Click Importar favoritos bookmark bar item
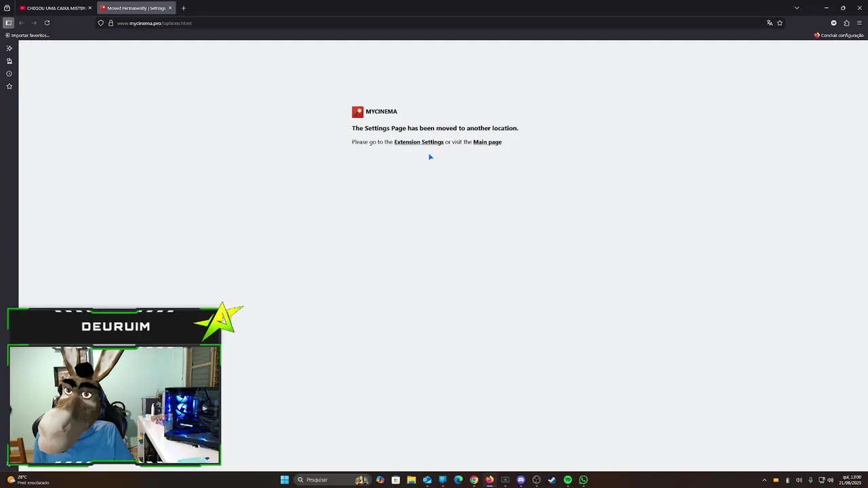This screenshot has width=868, height=488. 27,35
